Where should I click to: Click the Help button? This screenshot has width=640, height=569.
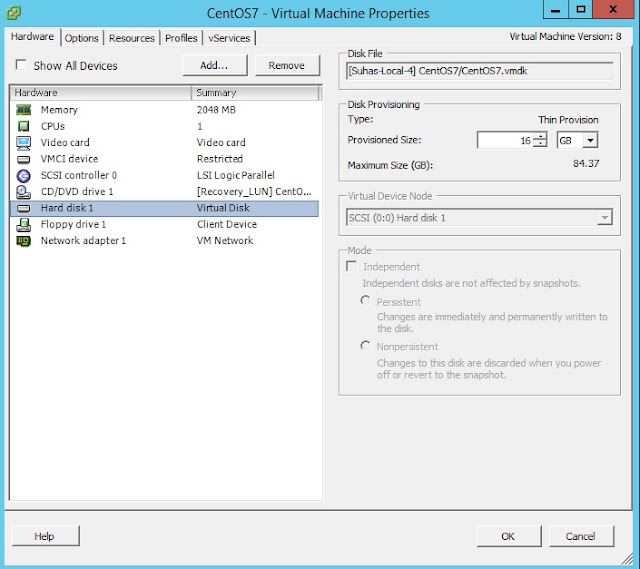[x=45, y=536]
